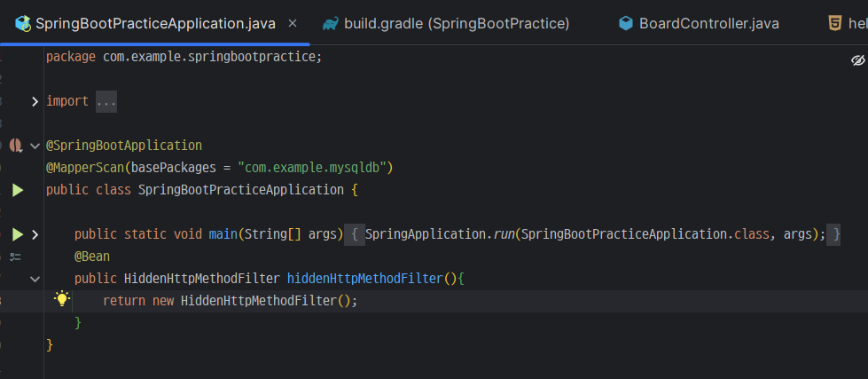Expand the folded main method body

coord(35,234)
